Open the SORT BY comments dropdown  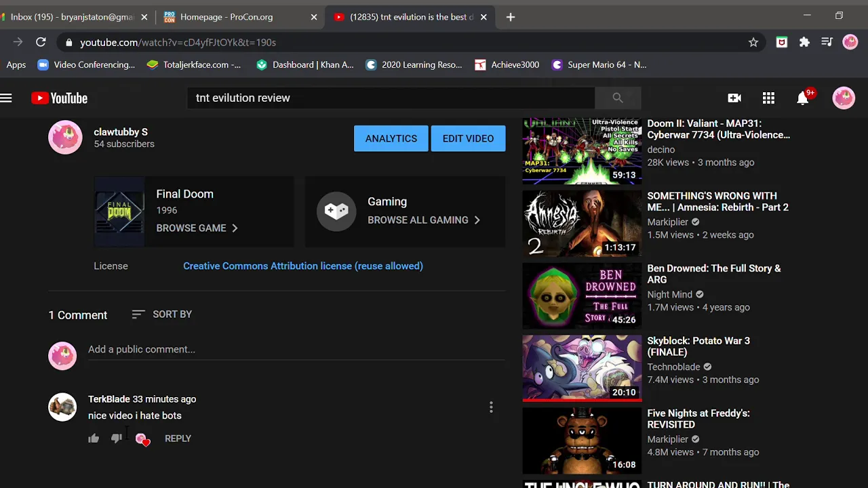click(x=162, y=314)
